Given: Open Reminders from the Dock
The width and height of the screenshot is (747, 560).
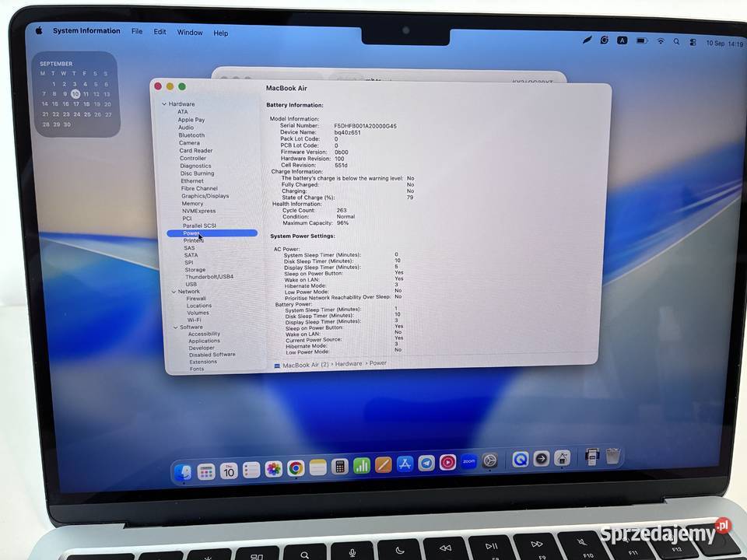Looking at the screenshot, I should 251,470.
